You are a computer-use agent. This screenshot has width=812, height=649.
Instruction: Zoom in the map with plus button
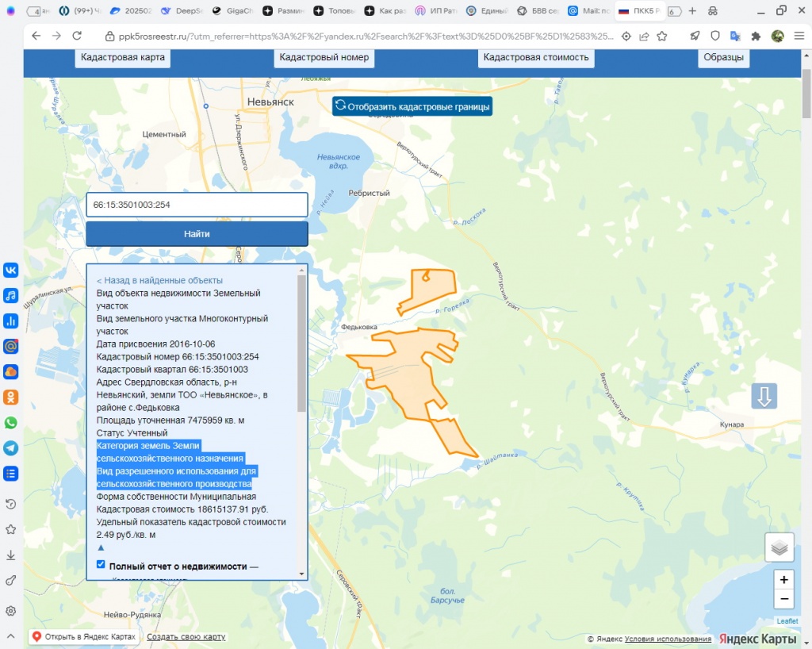783,580
